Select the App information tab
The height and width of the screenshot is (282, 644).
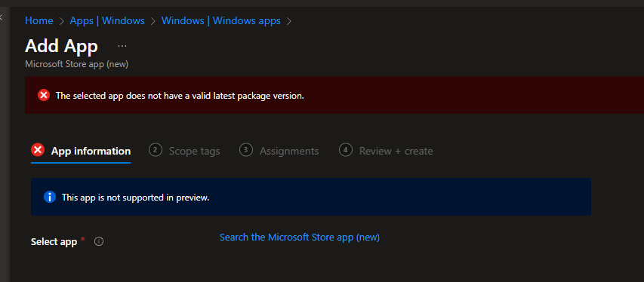pyautogui.click(x=81, y=151)
